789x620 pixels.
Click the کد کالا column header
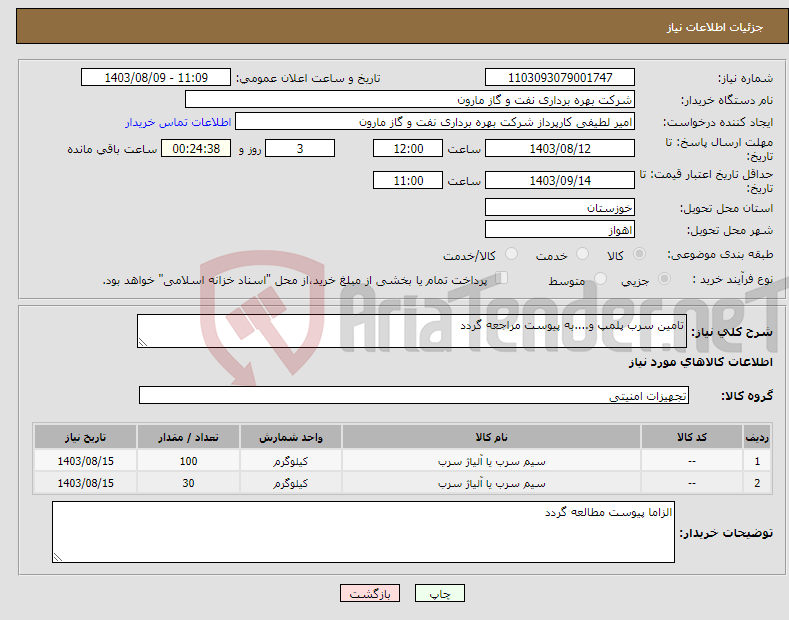click(x=692, y=437)
